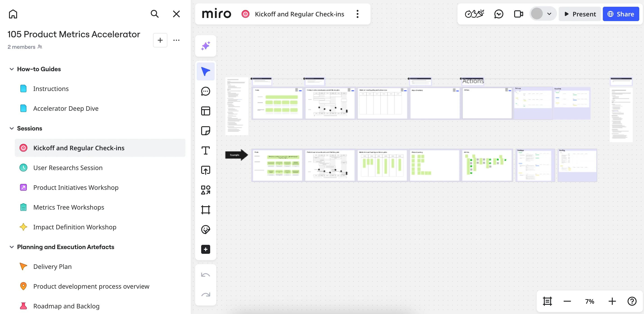Click the blue Share button

click(621, 14)
